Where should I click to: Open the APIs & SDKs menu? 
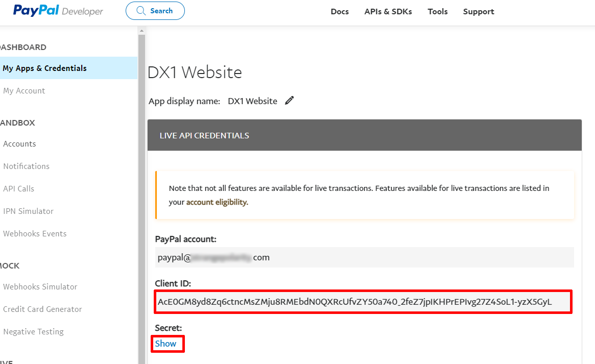click(x=388, y=12)
